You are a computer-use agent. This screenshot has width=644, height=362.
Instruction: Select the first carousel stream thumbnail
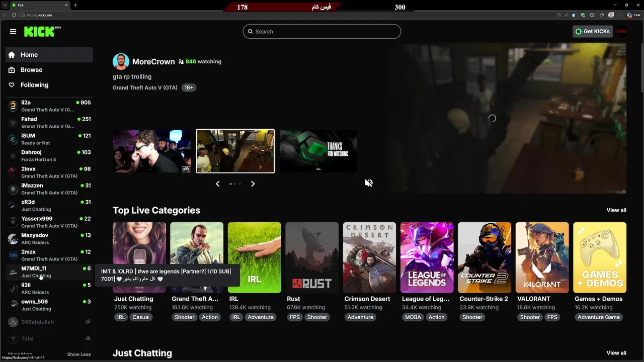(152, 151)
